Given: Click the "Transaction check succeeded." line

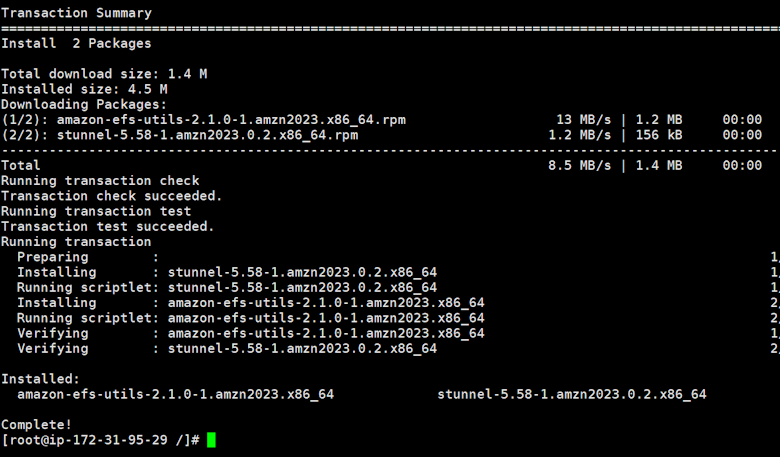Looking at the screenshot, I should (x=112, y=196).
